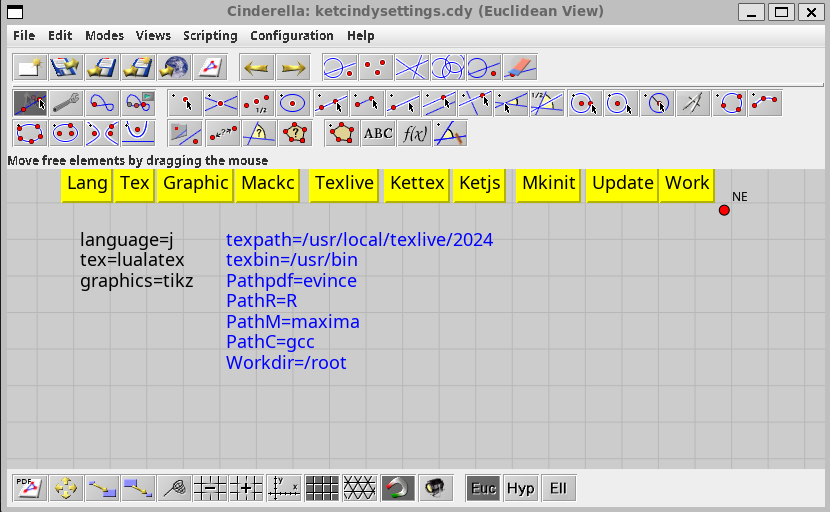Viewport: 830px width, 512px height.
Task: Click the eraser delete icon
Action: click(x=520, y=67)
